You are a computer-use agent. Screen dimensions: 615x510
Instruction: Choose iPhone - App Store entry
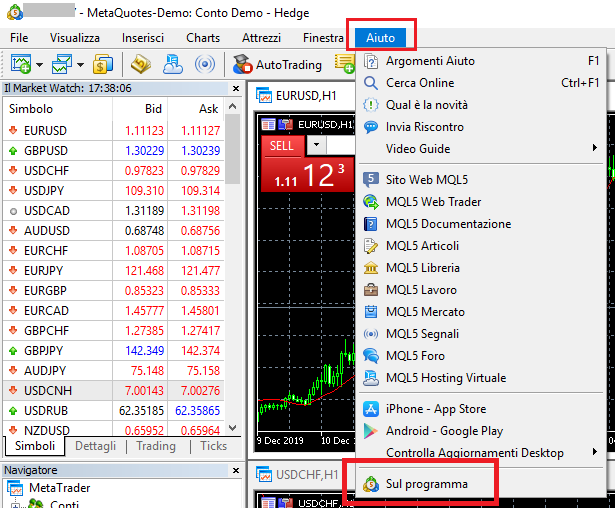(x=481, y=409)
